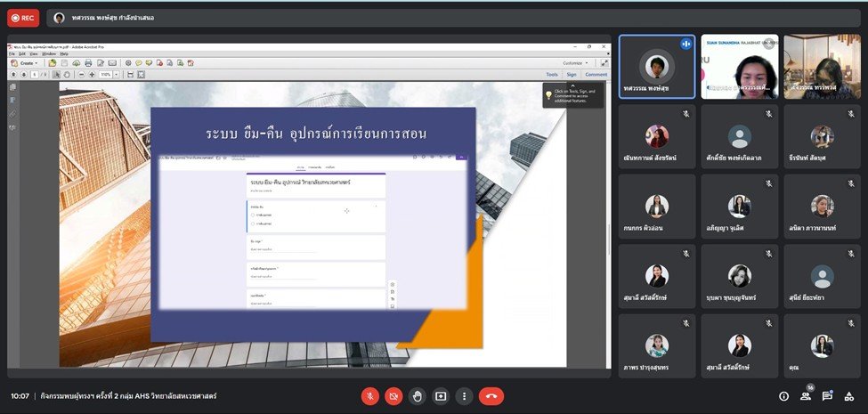Raise hand in the meeting
Viewport: 868px width, 414px height.
pyautogui.click(x=417, y=396)
